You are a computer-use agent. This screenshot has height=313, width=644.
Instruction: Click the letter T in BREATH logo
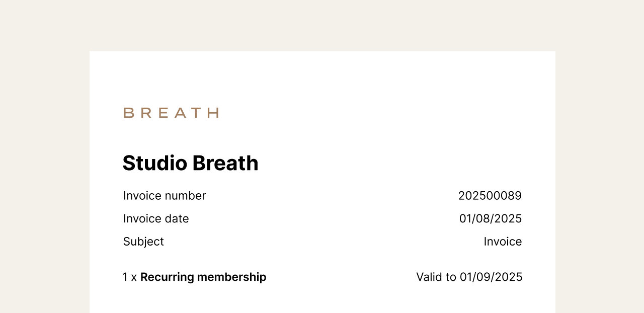197,113
